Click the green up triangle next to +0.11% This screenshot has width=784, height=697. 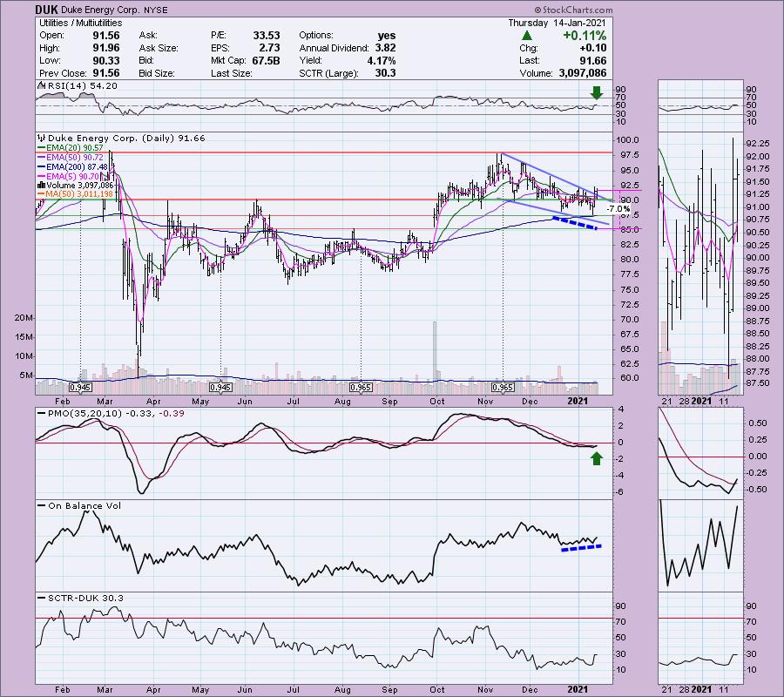(x=526, y=36)
